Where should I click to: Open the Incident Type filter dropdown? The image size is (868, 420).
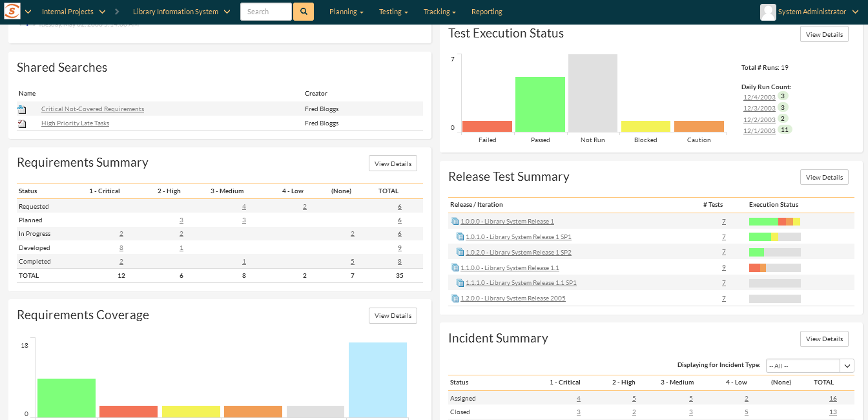click(810, 366)
